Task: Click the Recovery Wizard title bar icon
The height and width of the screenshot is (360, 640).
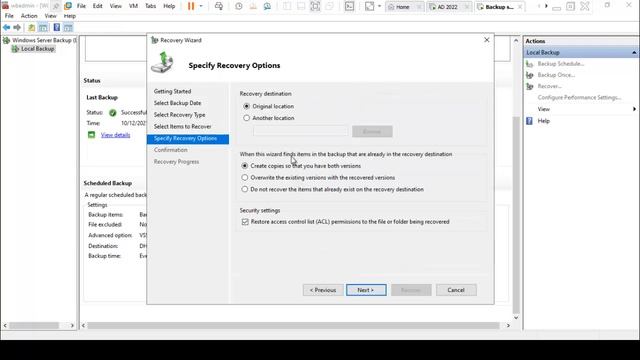Action: (x=154, y=40)
